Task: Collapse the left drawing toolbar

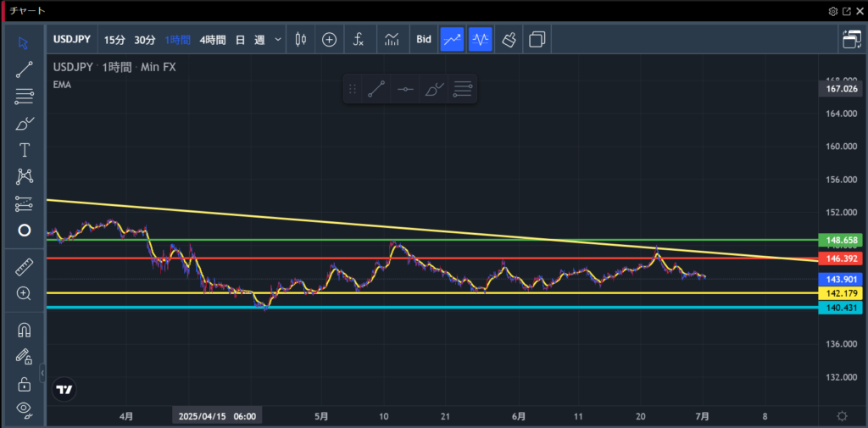Action: 42,373
